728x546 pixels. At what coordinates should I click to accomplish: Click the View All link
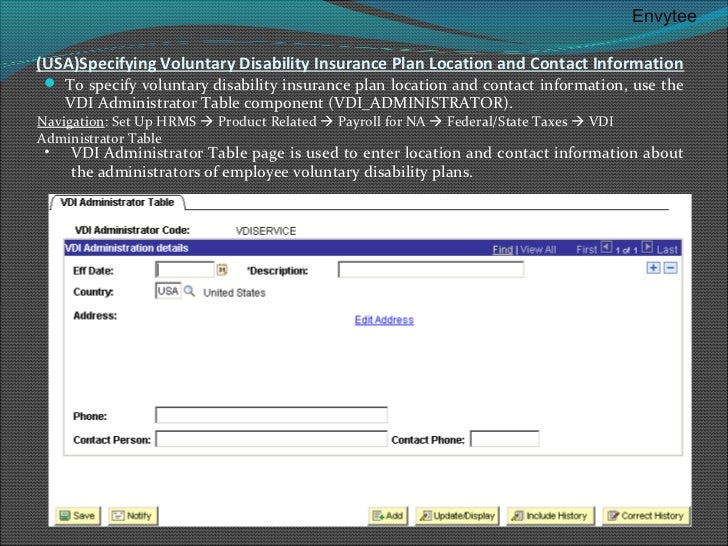tap(538, 250)
